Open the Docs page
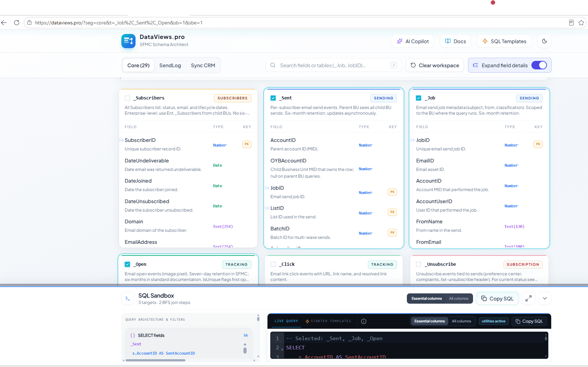588x367 pixels. tap(455, 41)
